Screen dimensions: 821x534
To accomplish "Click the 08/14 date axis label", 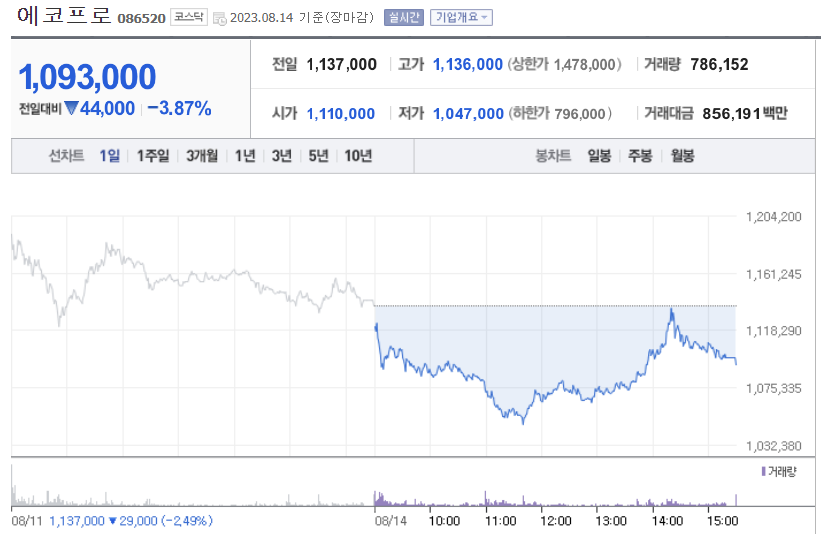I will coord(391,521).
